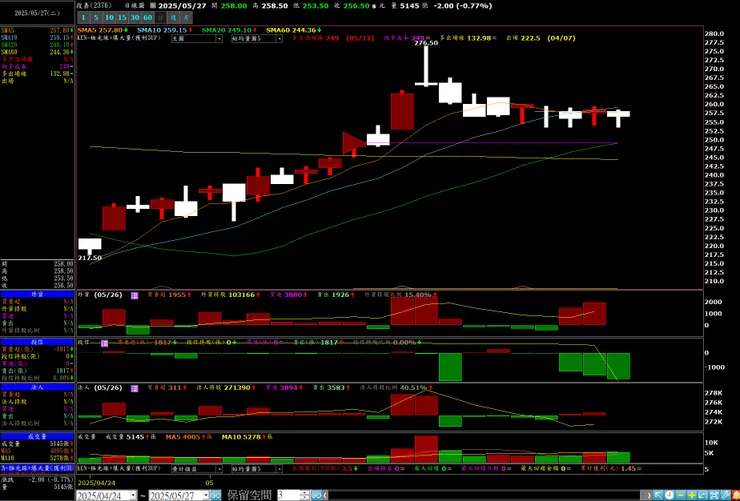Open the end date 2025/05/27 picker
Viewport: 740px width, 501px height.
click(x=179, y=495)
